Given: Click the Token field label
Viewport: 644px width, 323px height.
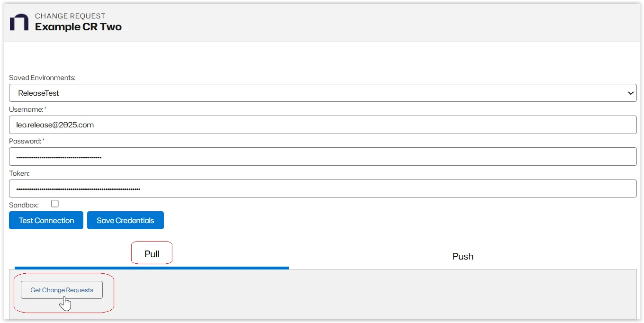Looking at the screenshot, I should click(19, 173).
